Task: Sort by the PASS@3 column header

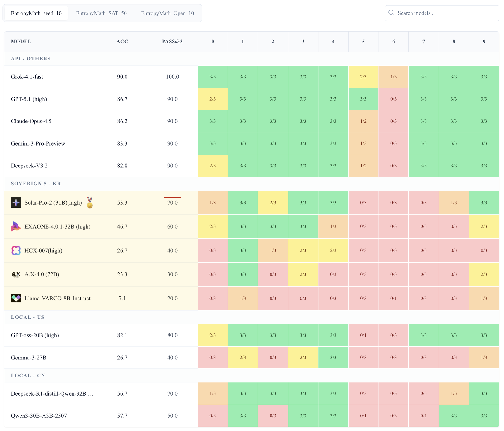Action: point(172,41)
